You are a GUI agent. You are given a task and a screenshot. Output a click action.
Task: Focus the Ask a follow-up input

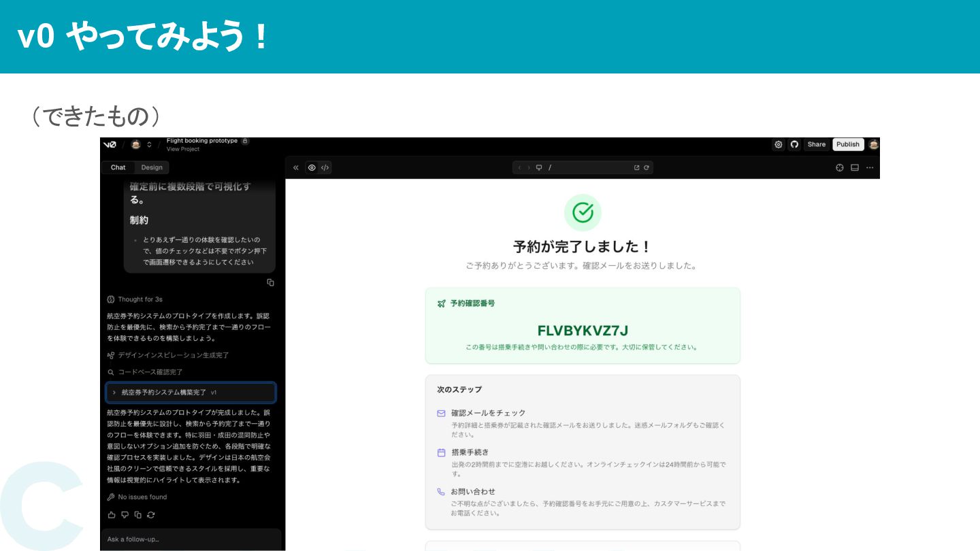pyautogui.click(x=191, y=539)
